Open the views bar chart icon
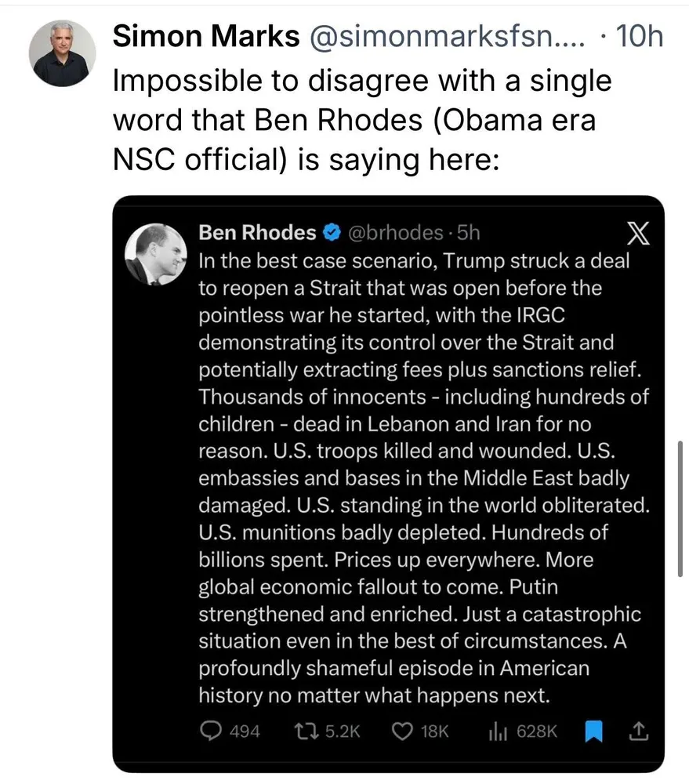This screenshot has height=784, width=689. [x=499, y=731]
